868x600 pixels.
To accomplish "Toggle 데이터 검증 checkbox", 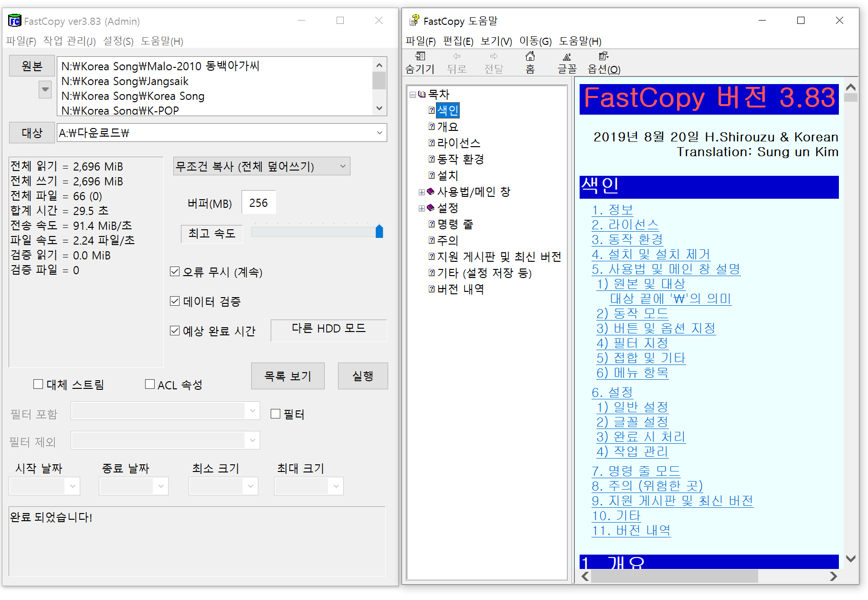I will coord(175,301).
